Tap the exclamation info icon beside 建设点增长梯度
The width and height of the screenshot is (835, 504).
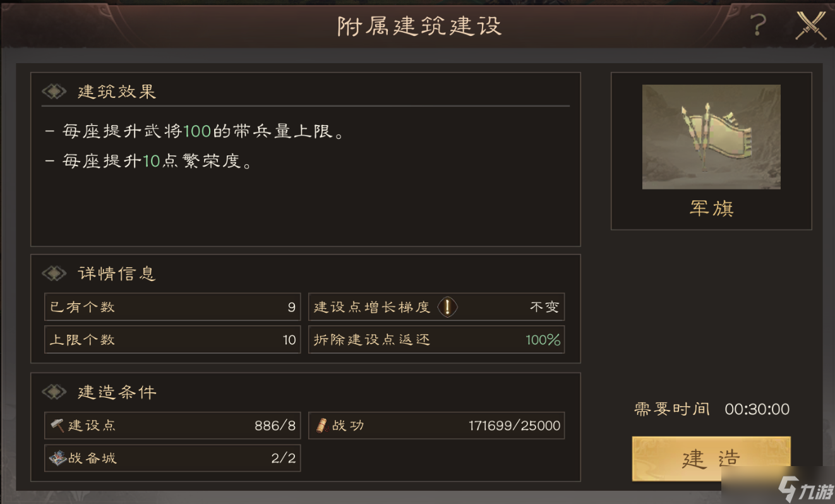447,307
